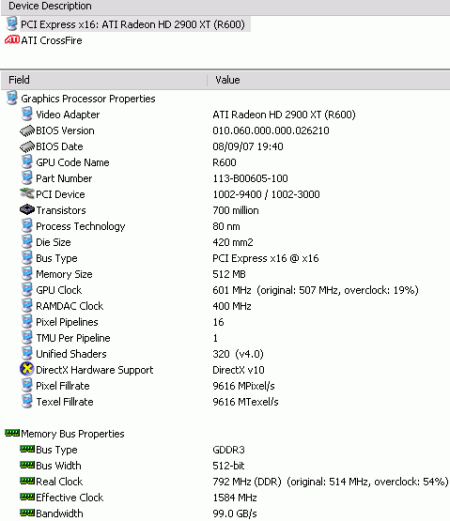The width and height of the screenshot is (450, 521).
Task: Select the 9616 MTexel/s value
Action: [x=245, y=402]
